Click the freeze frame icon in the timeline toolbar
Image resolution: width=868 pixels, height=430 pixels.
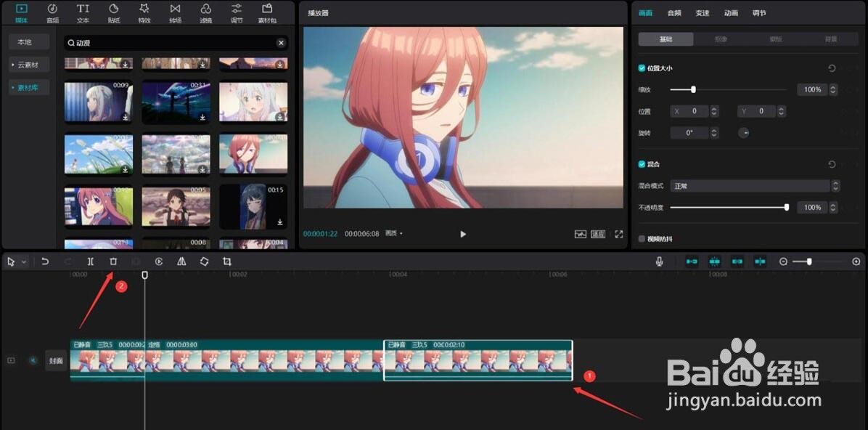pyautogui.click(x=159, y=261)
